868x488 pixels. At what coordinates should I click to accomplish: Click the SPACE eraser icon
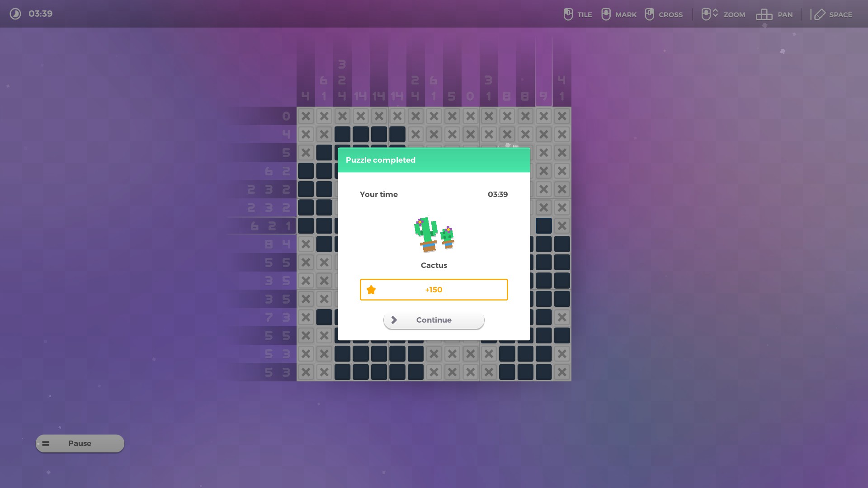(819, 14)
